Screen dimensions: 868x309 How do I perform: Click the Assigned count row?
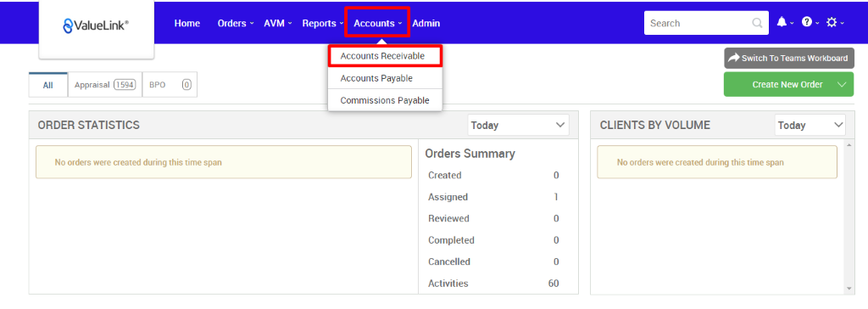pyautogui.click(x=493, y=197)
